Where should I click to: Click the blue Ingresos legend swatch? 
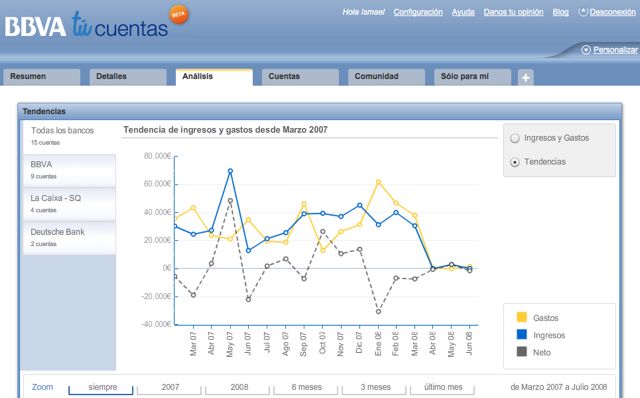[x=522, y=334]
